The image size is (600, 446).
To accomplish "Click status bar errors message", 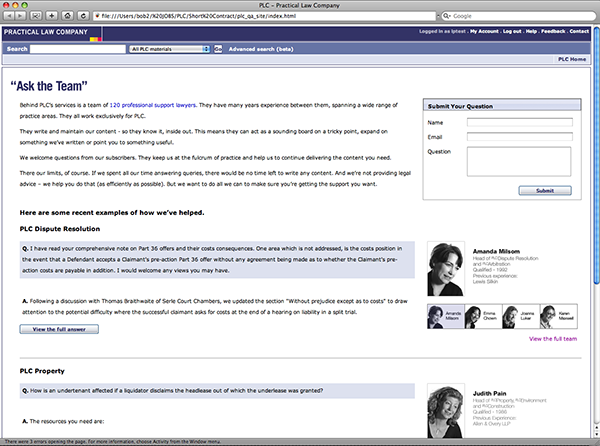I will tap(112, 442).
